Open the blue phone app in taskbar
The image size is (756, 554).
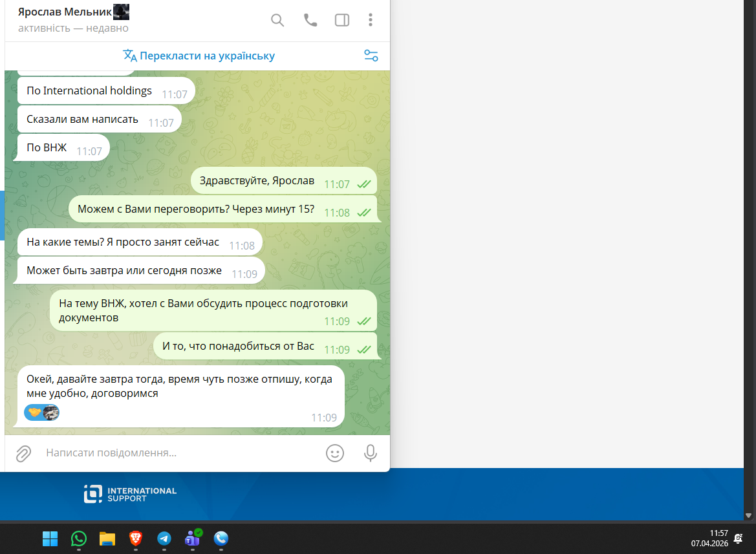[x=221, y=538]
